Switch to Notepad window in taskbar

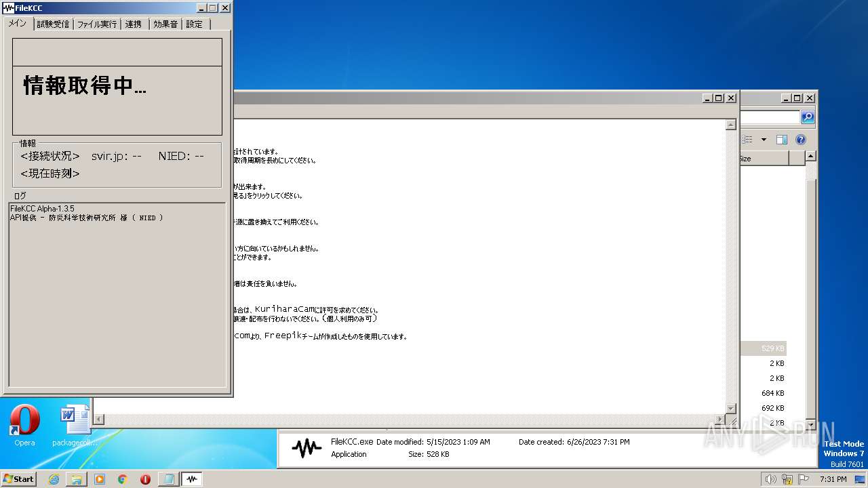[x=168, y=479]
